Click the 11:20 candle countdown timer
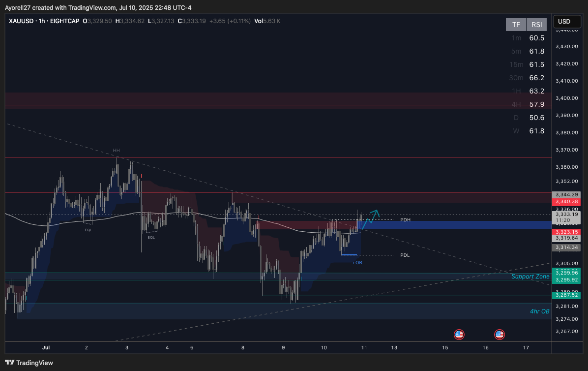This screenshot has height=371, width=588. 563,220
